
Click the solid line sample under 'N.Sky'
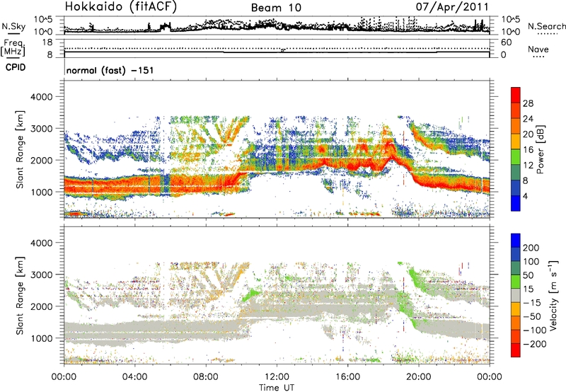[x=13, y=33]
